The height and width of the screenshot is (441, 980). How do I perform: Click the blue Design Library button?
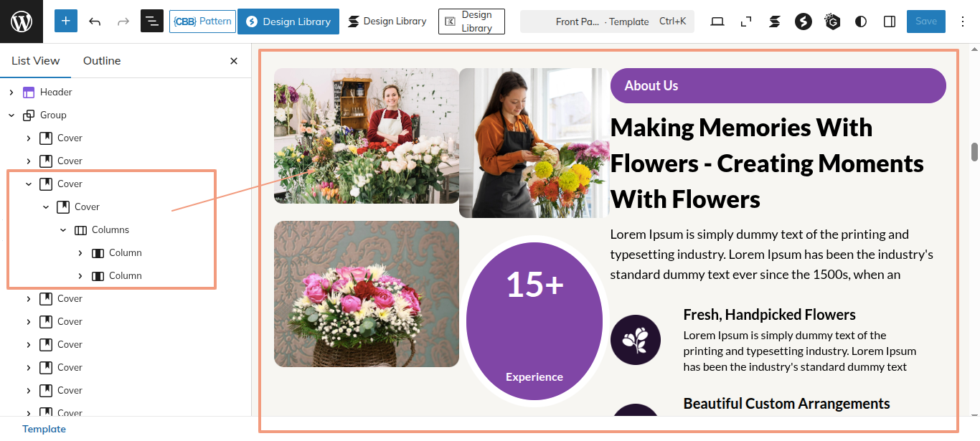coord(288,22)
